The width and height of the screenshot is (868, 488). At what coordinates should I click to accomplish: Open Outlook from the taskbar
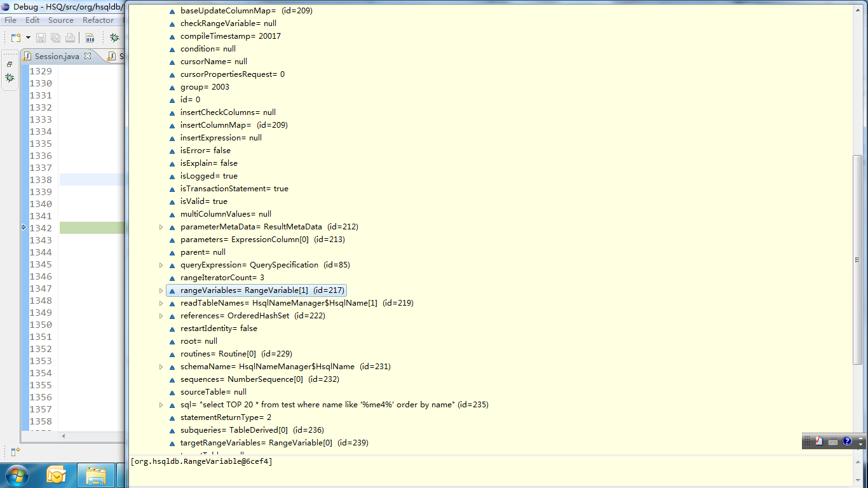coord(56,475)
